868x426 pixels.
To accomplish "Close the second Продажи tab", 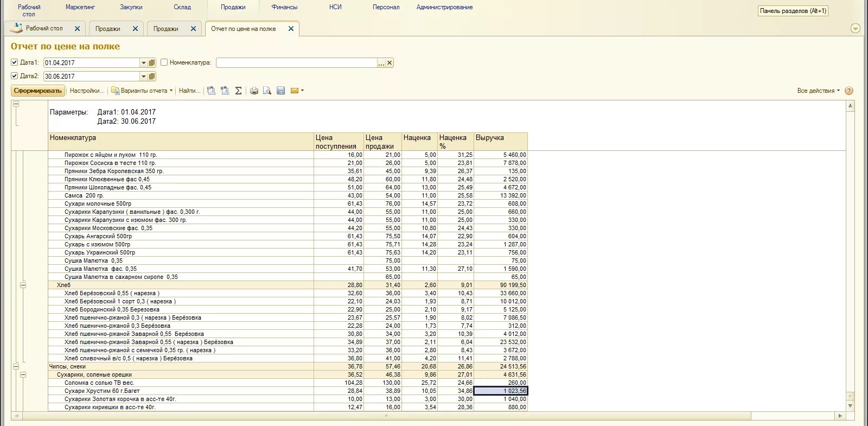I will 193,29.
